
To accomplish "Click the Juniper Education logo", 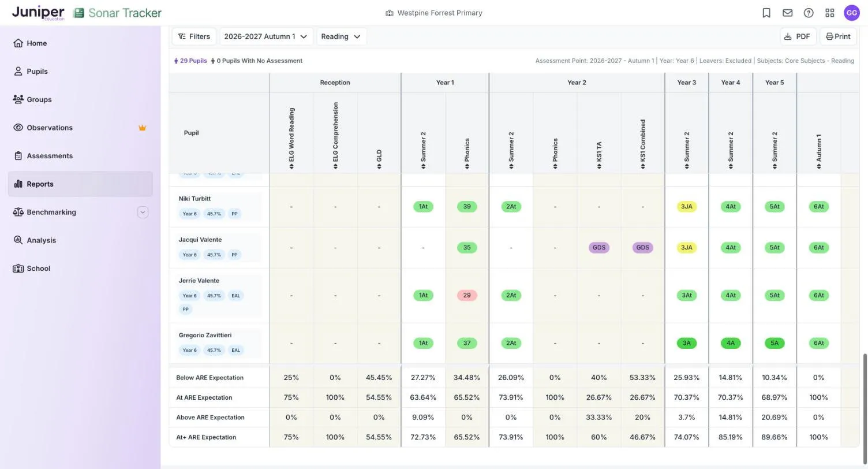I will point(38,13).
